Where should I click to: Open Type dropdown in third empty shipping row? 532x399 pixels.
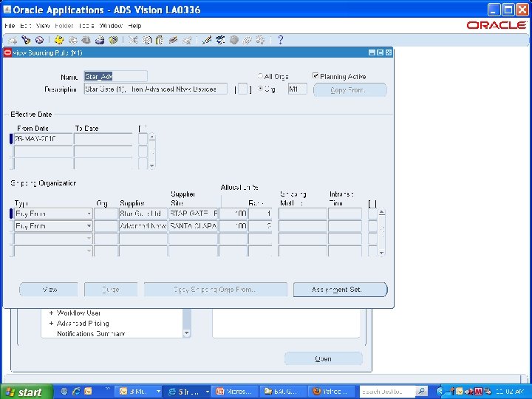click(89, 239)
